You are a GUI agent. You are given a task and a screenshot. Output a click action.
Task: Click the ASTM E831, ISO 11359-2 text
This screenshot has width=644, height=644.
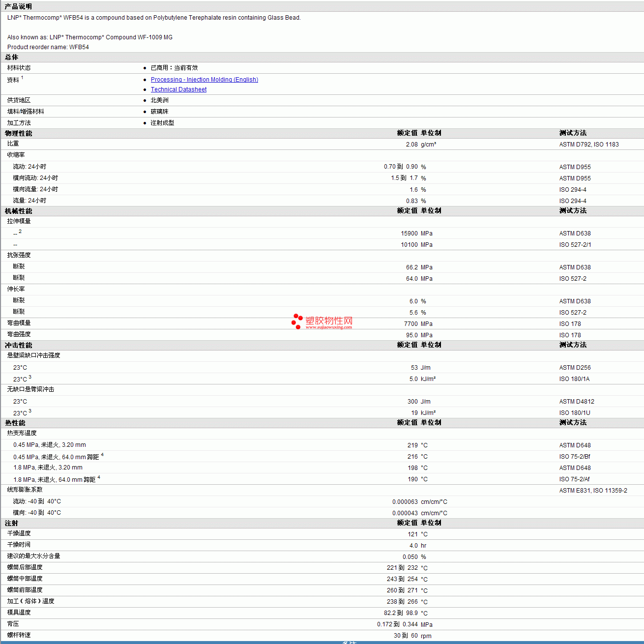593,491
